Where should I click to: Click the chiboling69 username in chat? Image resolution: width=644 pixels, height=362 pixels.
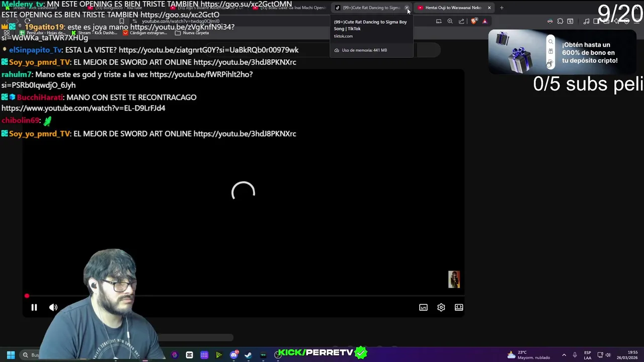point(20,121)
